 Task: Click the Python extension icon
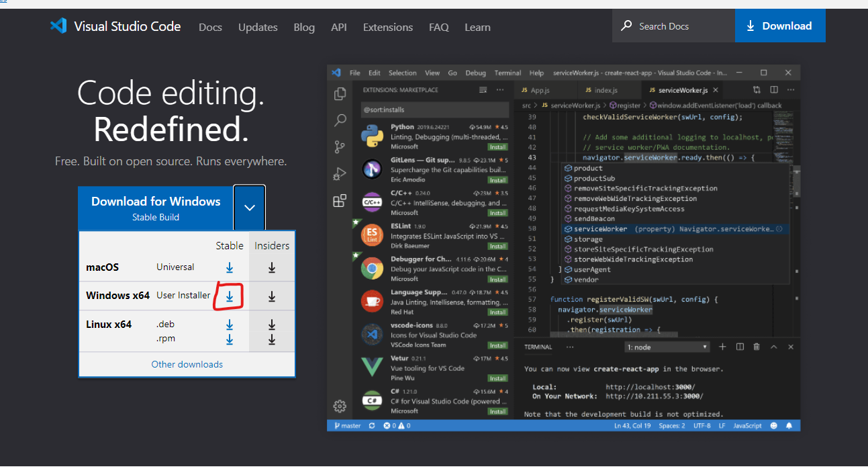tap(372, 135)
